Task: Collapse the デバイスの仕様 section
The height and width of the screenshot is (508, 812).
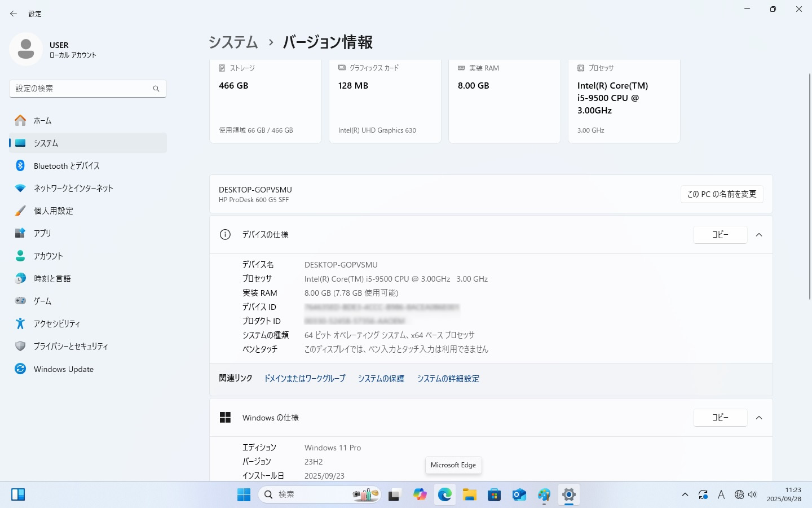Action: pos(759,235)
